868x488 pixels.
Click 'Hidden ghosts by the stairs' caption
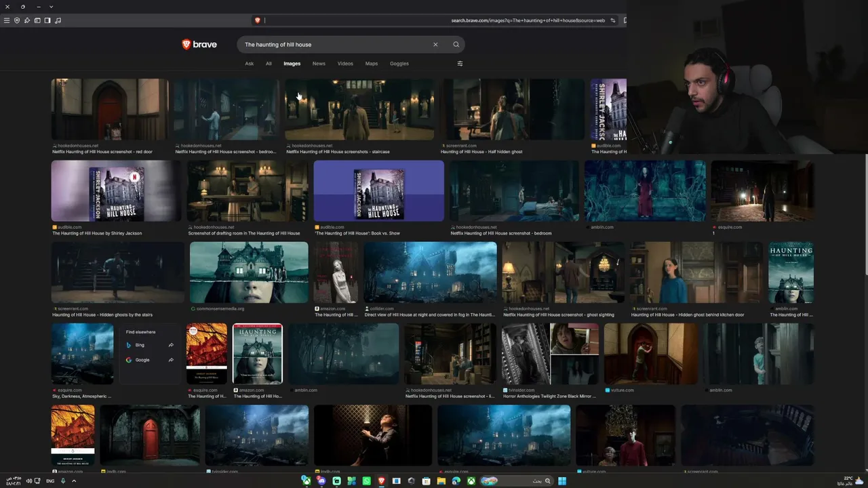[102, 314]
